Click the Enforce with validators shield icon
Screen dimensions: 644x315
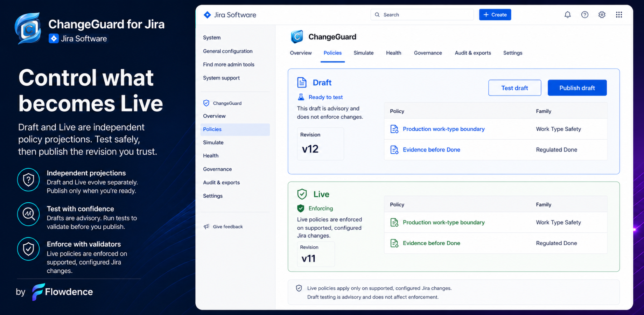(x=28, y=249)
